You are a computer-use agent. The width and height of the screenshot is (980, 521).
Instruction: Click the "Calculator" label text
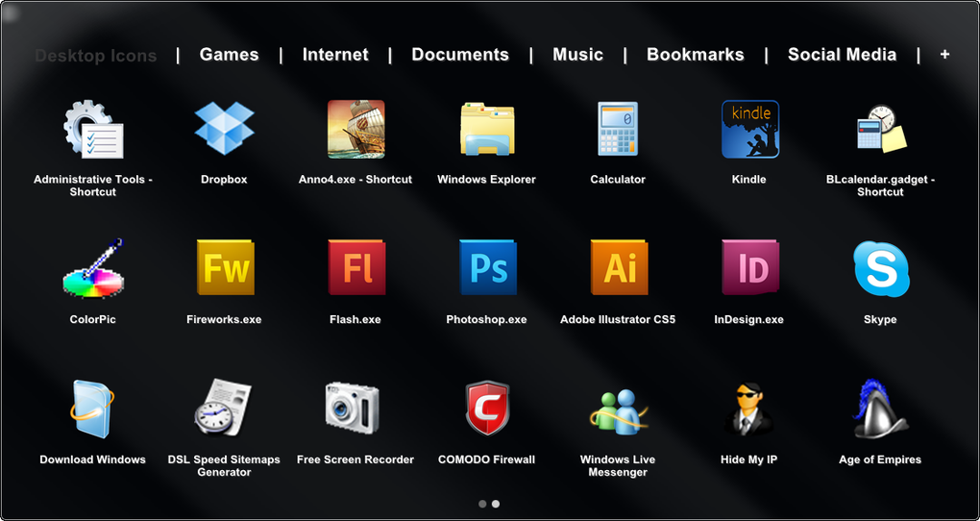pyautogui.click(x=618, y=180)
